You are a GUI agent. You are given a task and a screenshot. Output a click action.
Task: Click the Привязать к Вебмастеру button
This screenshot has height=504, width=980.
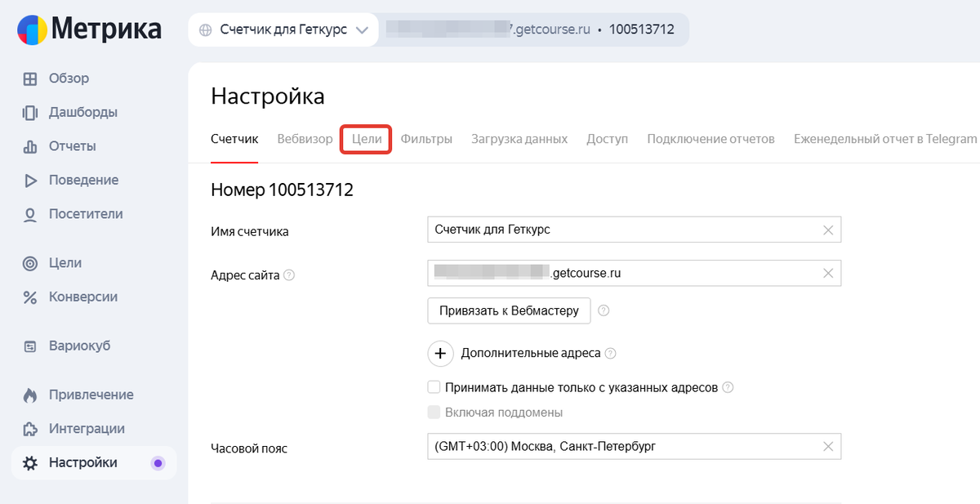509,310
